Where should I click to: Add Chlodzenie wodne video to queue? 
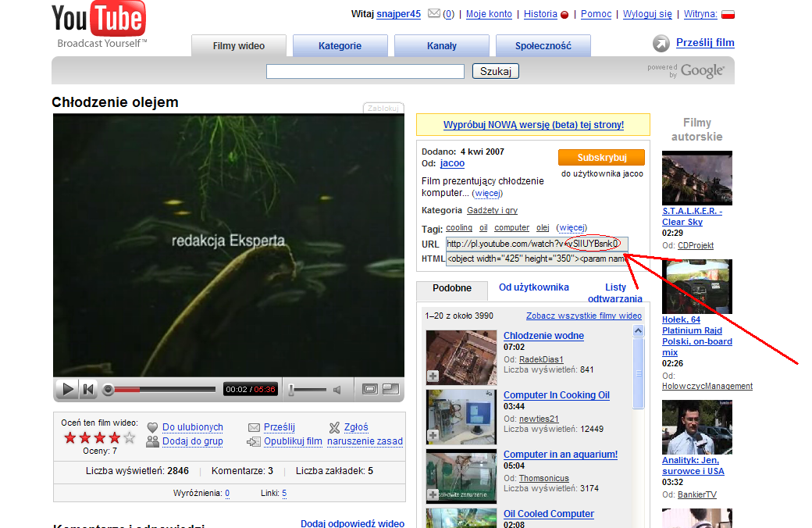pyautogui.click(x=433, y=376)
